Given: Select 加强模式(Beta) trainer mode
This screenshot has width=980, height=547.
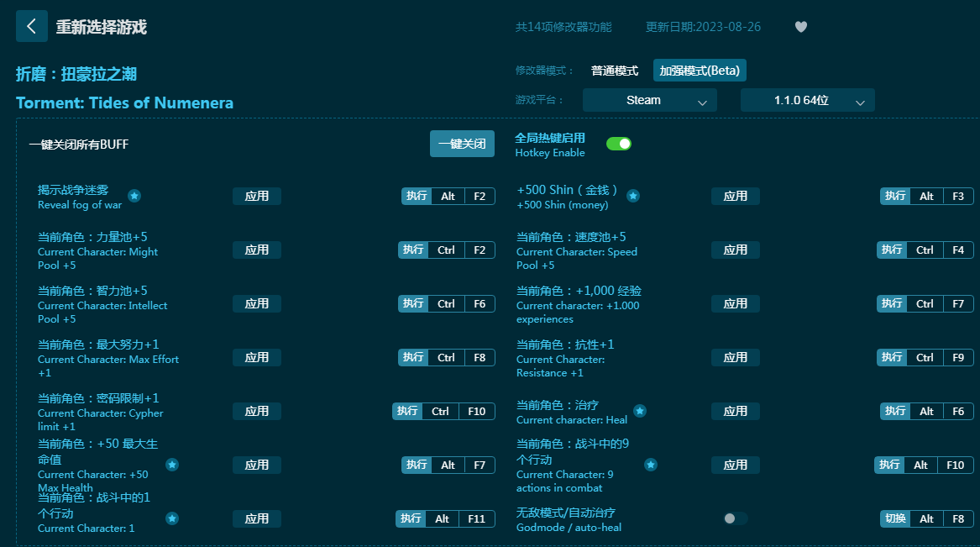Looking at the screenshot, I should (x=700, y=71).
